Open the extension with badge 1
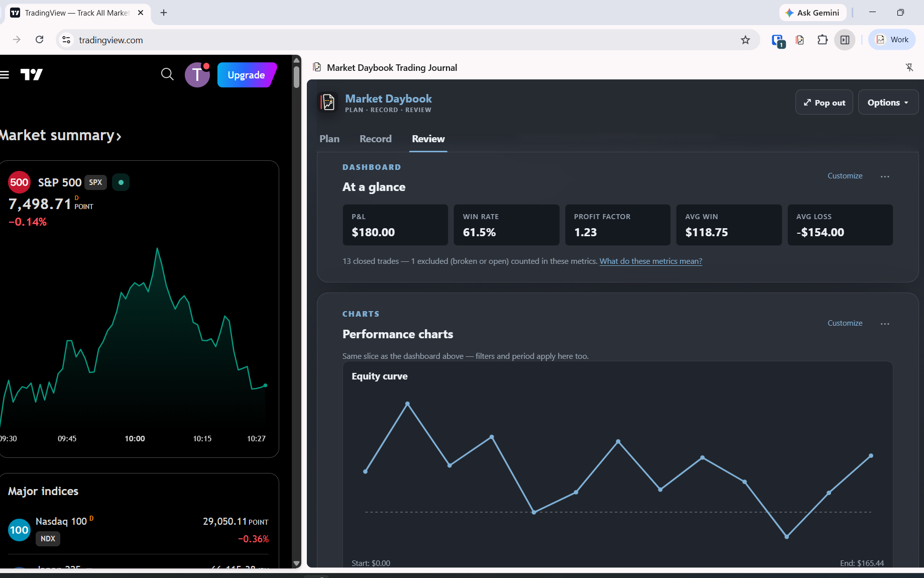 click(x=778, y=40)
